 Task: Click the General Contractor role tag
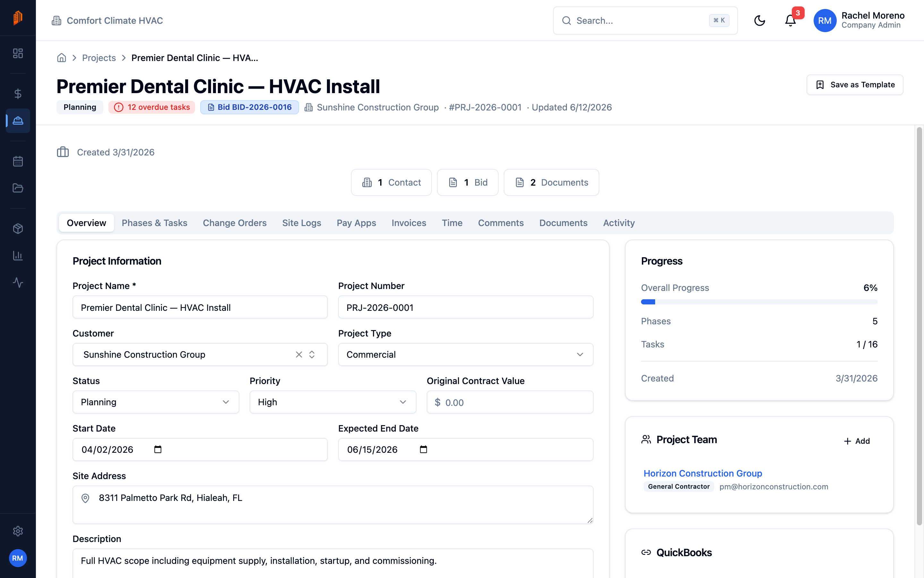coord(679,486)
